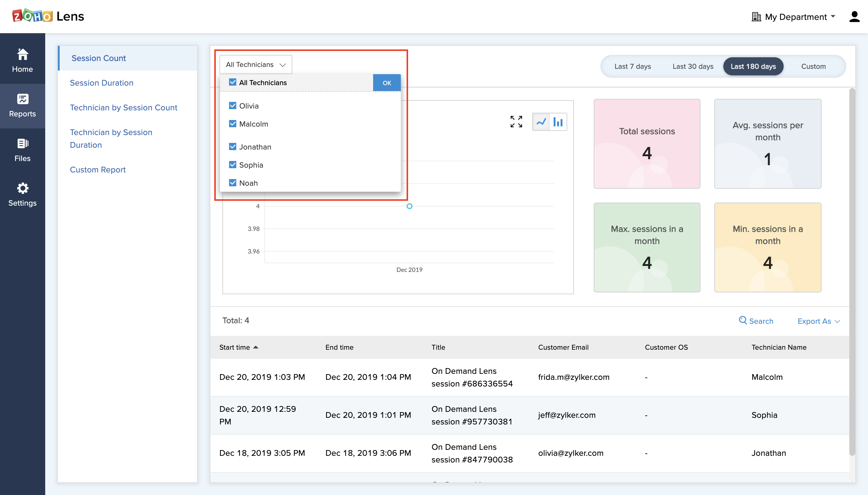Uncheck the Olivia technician checkbox
Image resolution: width=868 pixels, height=495 pixels.
(x=232, y=106)
